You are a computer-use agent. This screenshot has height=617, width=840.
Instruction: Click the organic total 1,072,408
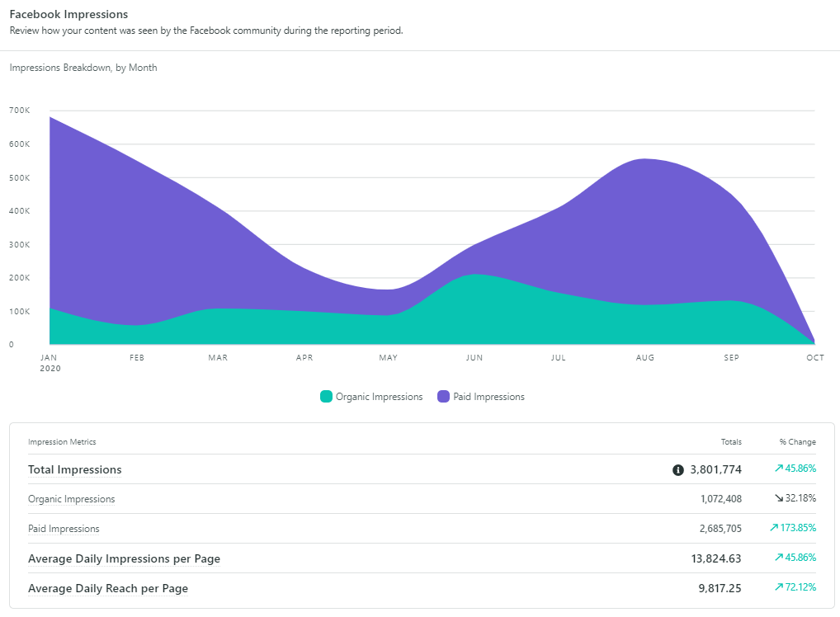pos(721,499)
